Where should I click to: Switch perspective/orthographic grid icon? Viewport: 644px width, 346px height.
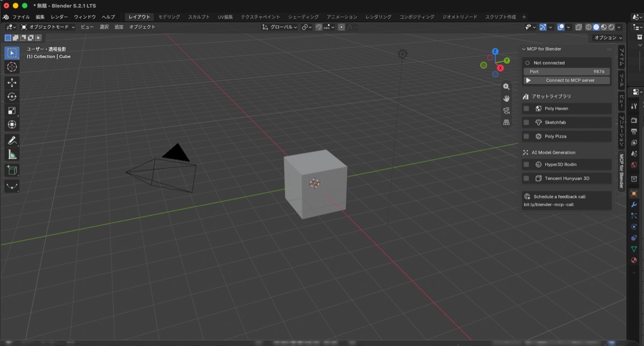506,122
